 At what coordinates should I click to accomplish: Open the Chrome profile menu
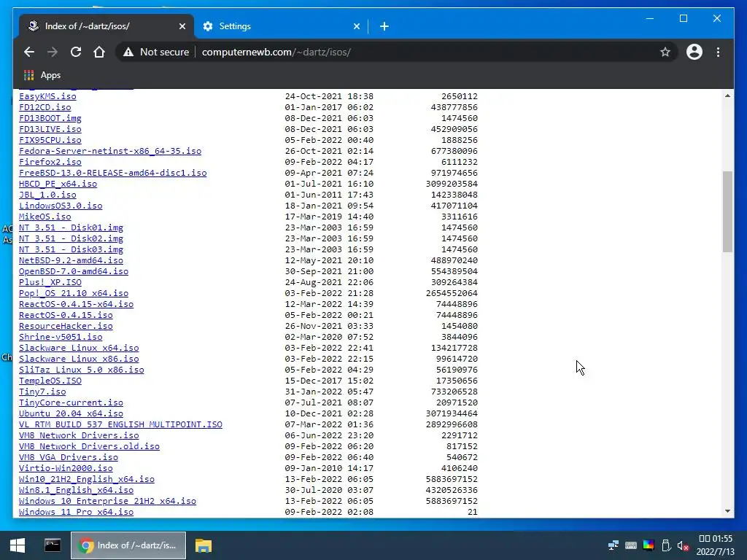coord(694,52)
